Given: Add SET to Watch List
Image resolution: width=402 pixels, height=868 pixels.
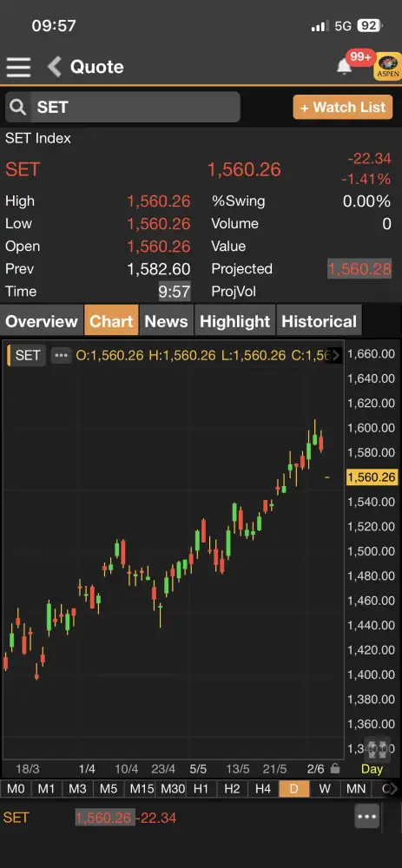Looking at the screenshot, I should pyautogui.click(x=343, y=107).
